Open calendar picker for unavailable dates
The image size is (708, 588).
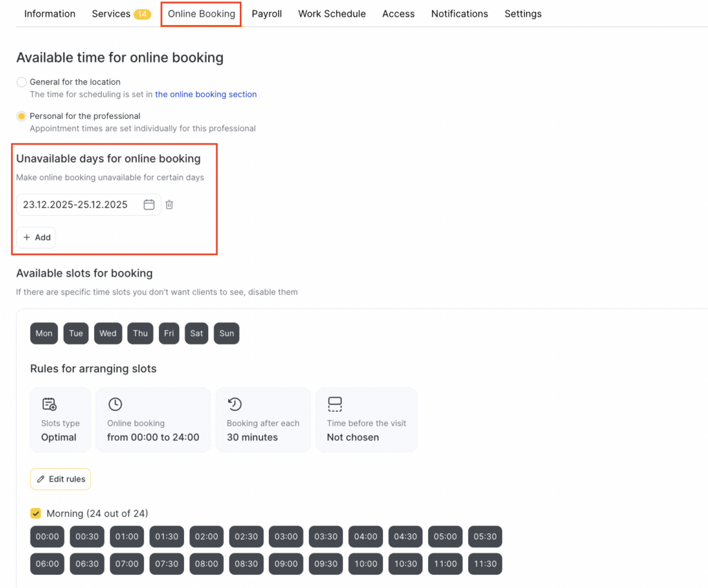click(149, 205)
